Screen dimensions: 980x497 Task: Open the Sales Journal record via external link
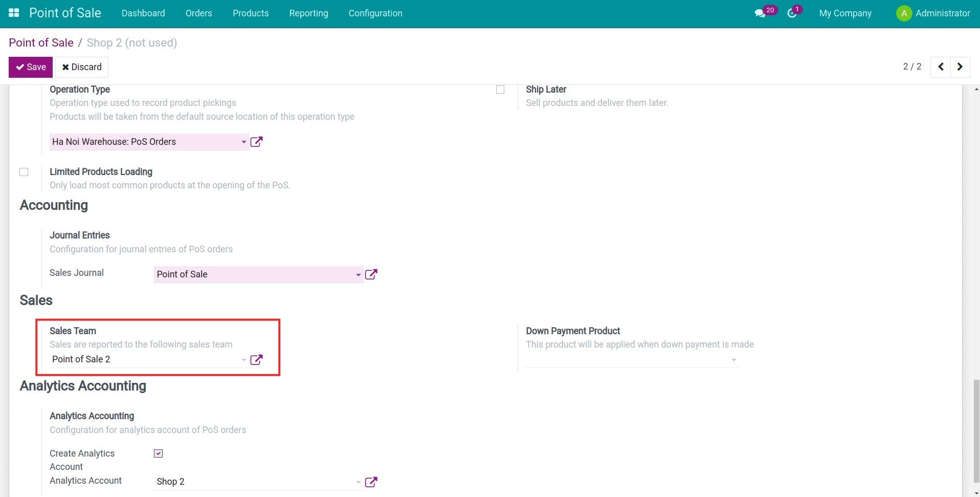371,274
